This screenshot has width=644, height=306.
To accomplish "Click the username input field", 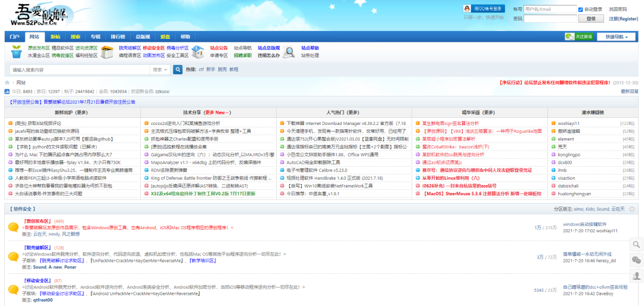I will coord(549,10).
